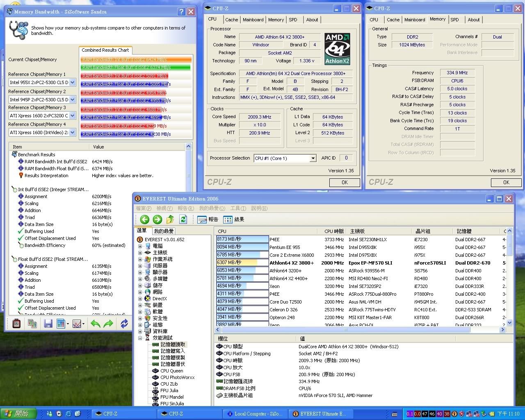Click orange RAM Bandwidth Int 6424 MB/s bar
This screenshot has width=525, height=420.
(136, 59)
